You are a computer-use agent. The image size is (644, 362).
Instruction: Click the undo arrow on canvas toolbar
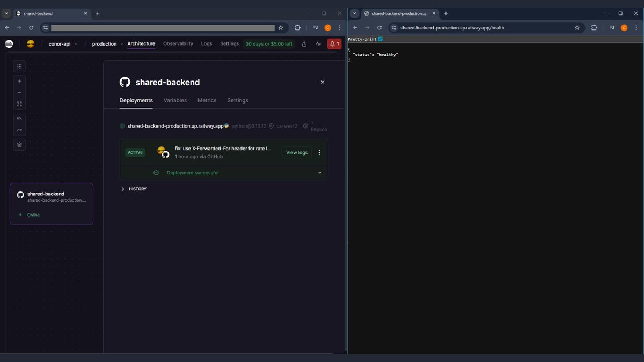(19, 119)
